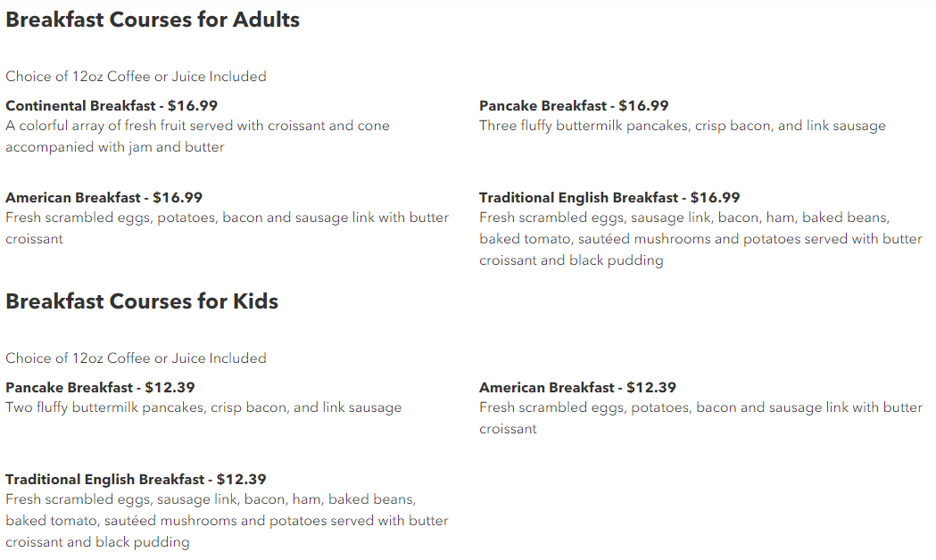Click the kids American Breakfast scrambled eggs description

coord(700,417)
